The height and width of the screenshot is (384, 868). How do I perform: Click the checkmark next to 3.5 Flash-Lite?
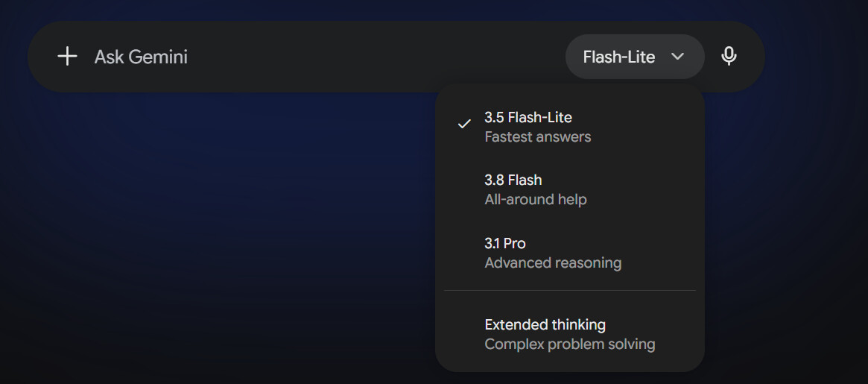464,124
